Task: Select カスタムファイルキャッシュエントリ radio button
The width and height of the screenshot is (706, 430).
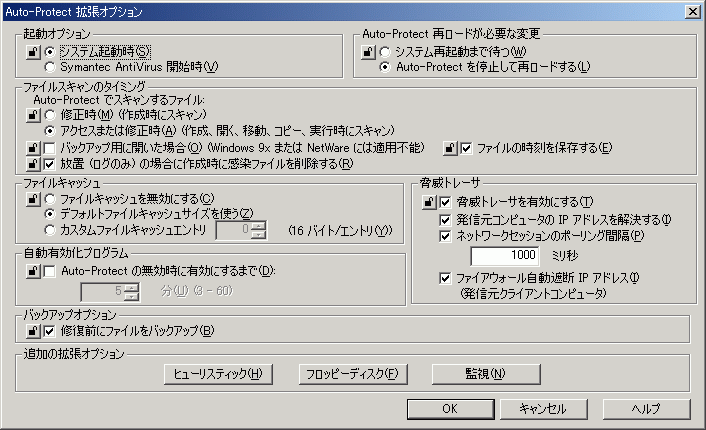Action: click(x=50, y=230)
